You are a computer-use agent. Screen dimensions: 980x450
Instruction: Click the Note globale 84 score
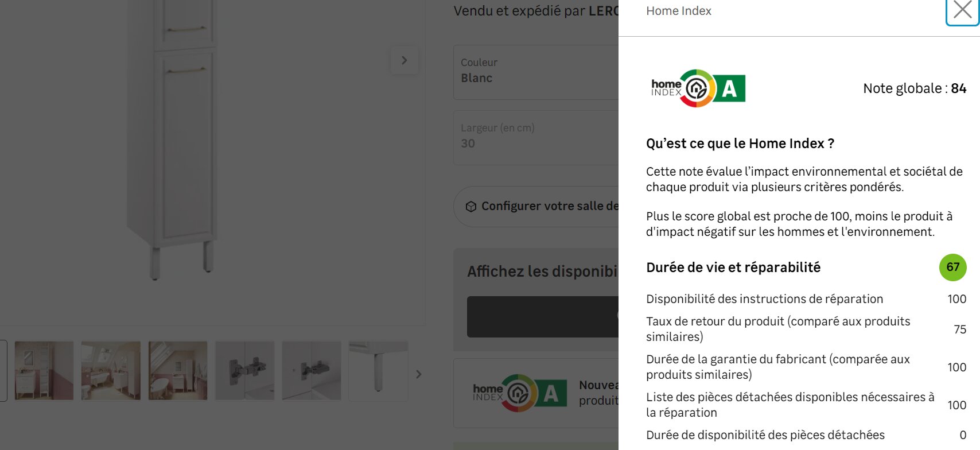[915, 88]
